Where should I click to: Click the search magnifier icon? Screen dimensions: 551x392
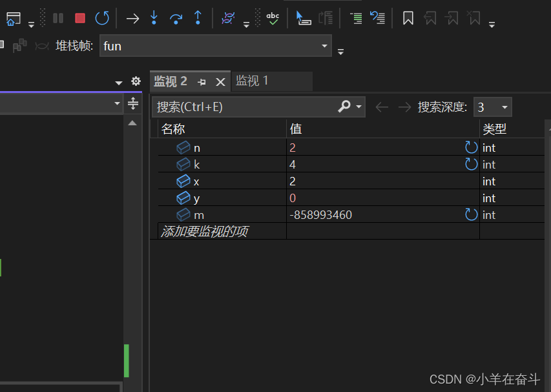344,106
